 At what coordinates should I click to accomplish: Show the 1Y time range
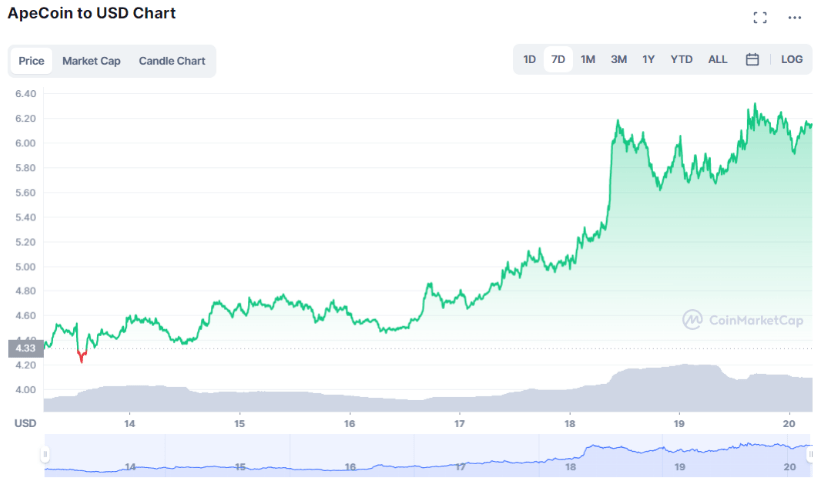649,60
